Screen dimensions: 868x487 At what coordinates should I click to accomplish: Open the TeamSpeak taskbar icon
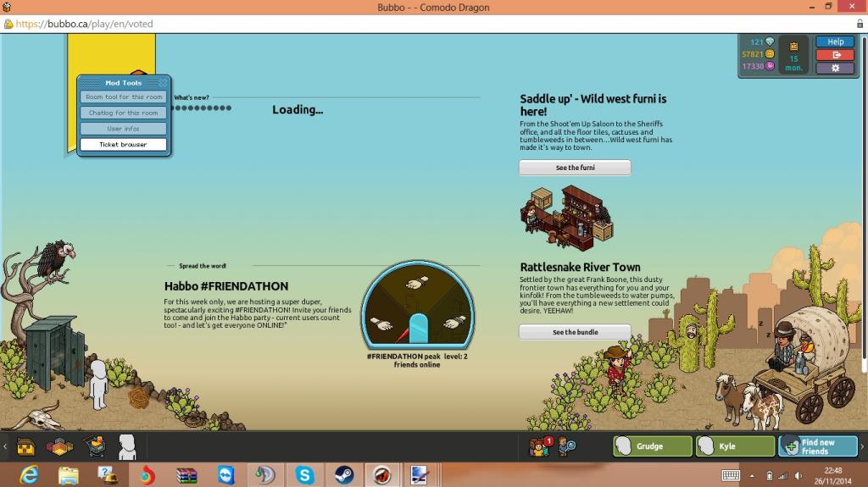265,475
